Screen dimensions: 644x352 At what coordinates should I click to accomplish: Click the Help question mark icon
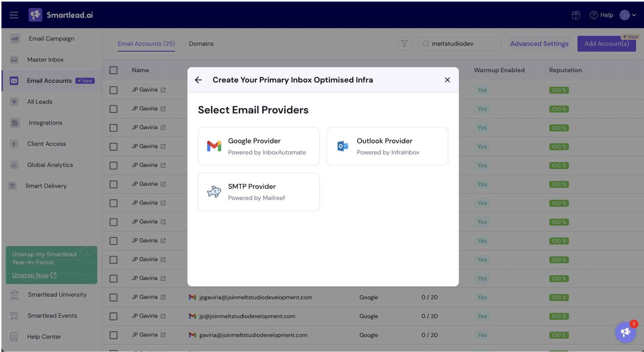point(593,15)
